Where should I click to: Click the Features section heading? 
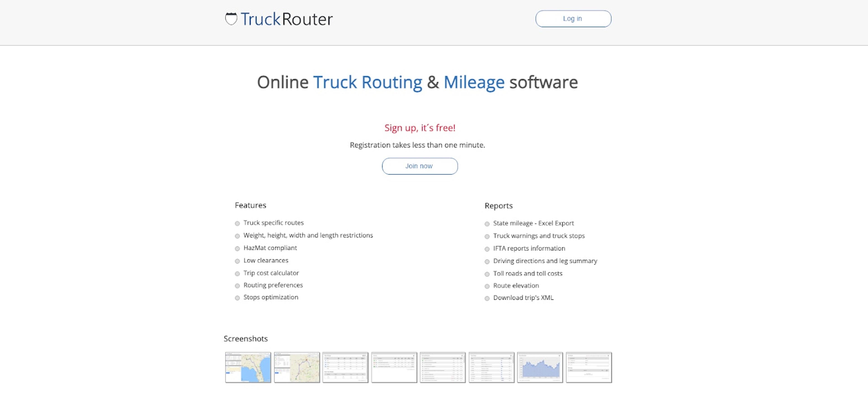(250, 205)
